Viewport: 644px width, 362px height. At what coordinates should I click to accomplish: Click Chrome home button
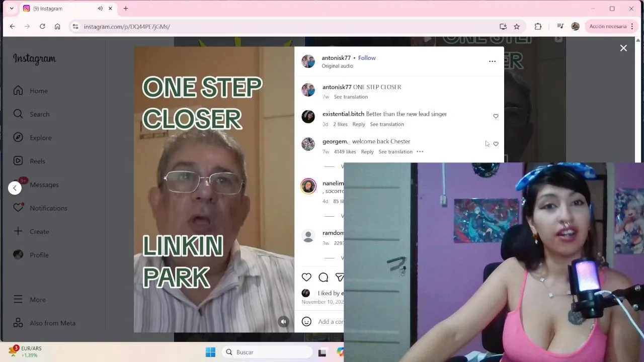coord(57,26)
